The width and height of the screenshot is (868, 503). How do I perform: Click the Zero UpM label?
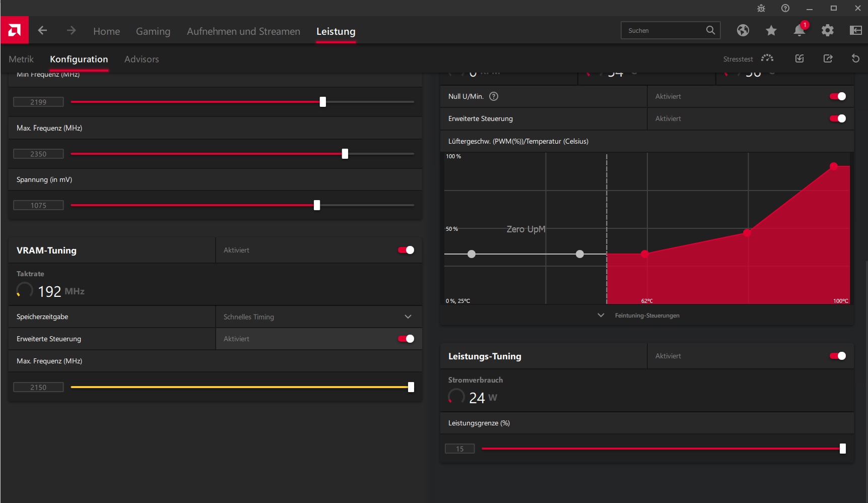point(526,229)
